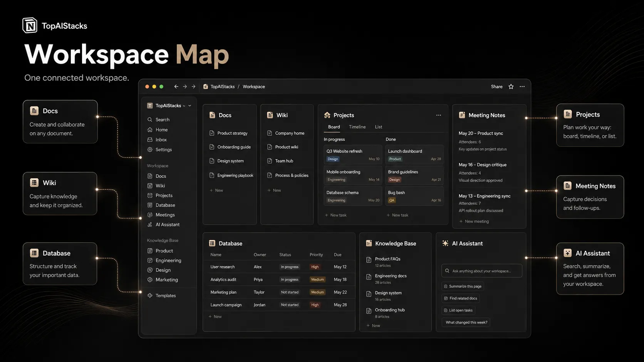Screen dimensions: 644x362
Task: Click the Docs panel header icon
Action: pos(212,115)
